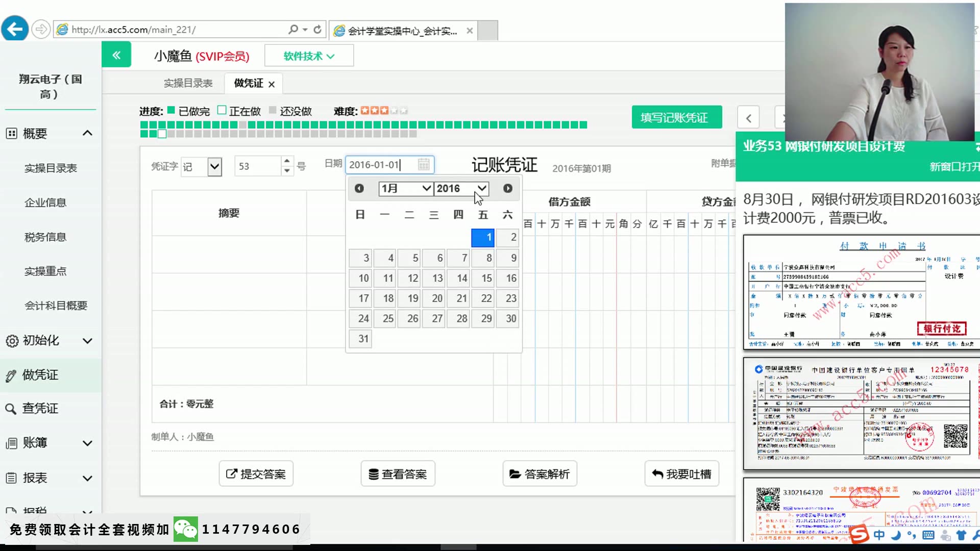Click the 报表 report icon in sidebar
Screen dimensions: 980x551
11,478
